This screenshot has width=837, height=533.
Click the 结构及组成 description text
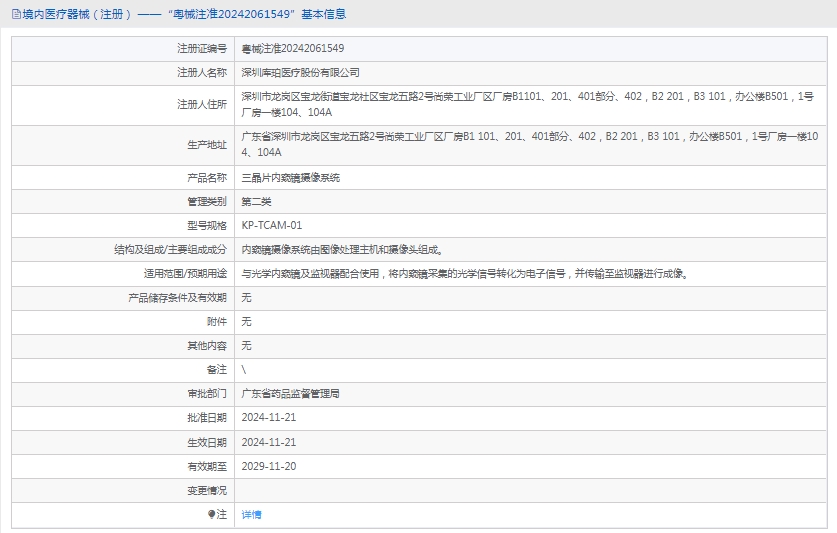click(342, 249)
